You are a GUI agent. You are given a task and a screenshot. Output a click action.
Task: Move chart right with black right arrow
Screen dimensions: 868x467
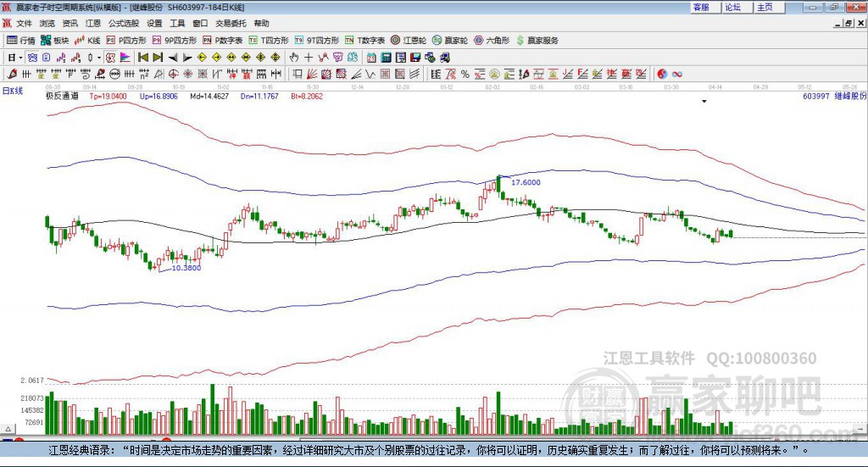click(187, 58)
